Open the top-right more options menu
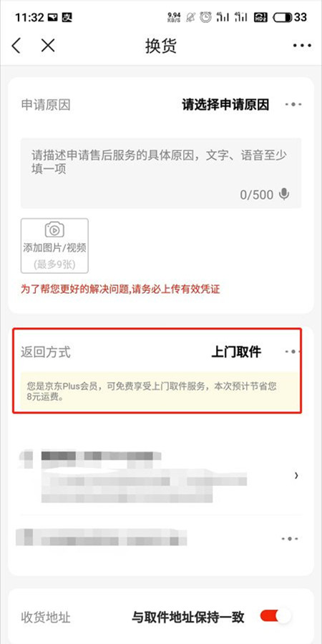This screenshot has height=644, width=322. click(x=302, y=46)
